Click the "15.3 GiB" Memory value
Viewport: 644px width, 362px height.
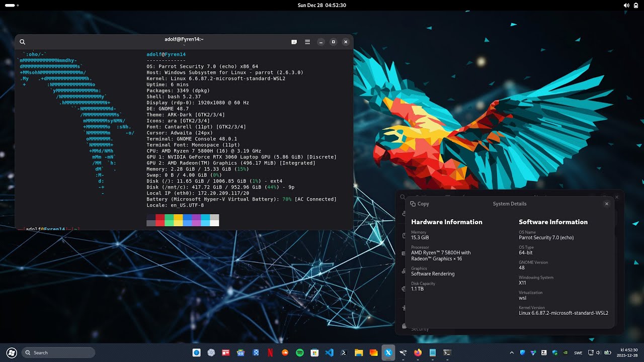pos(420,237)
